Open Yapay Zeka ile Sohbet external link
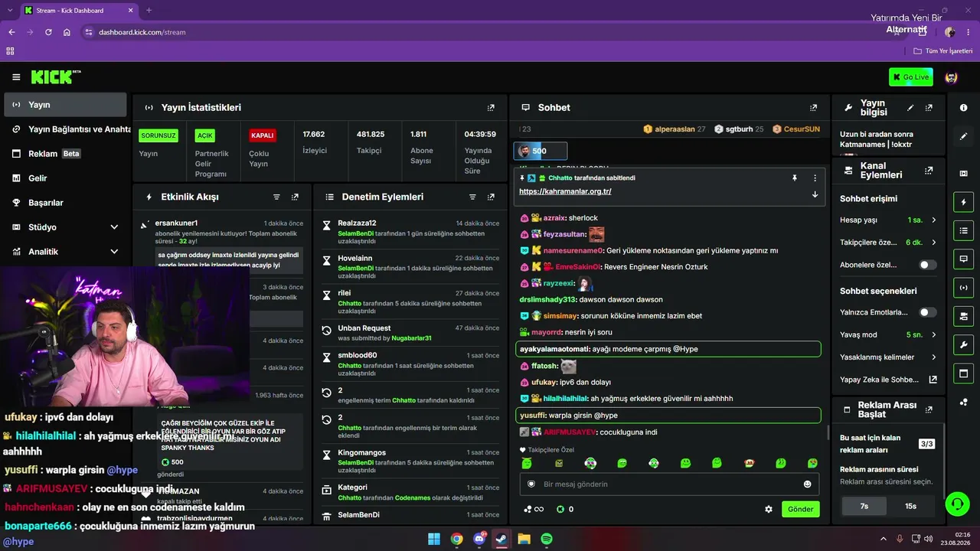The height and width of the screenshot is (551, 980). pyautogui.click(x=933, y=380)
